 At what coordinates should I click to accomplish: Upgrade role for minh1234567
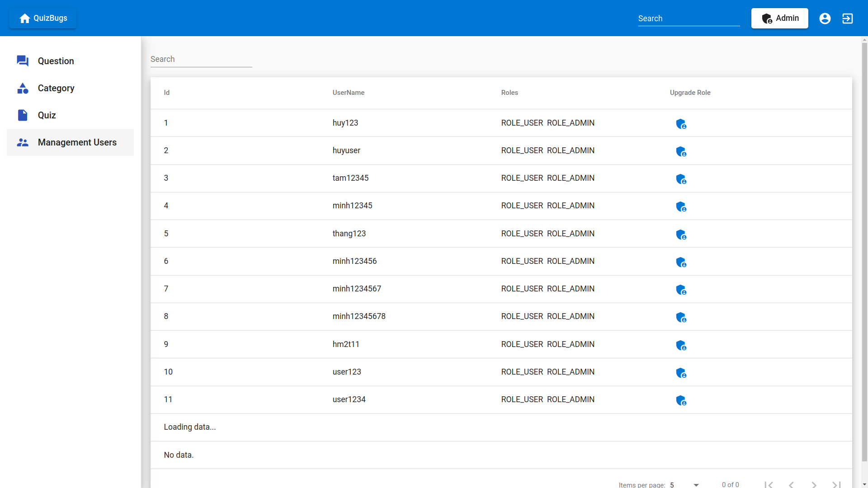tap(681, 290)
